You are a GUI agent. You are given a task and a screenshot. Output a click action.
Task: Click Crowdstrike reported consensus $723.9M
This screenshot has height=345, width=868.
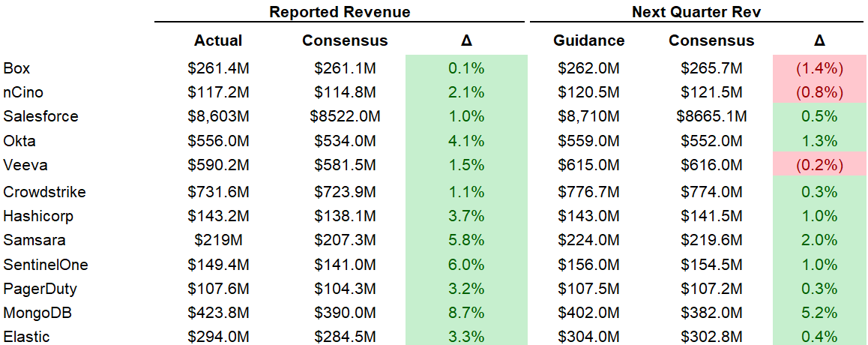pyautogui.click(x=345, y=192)
